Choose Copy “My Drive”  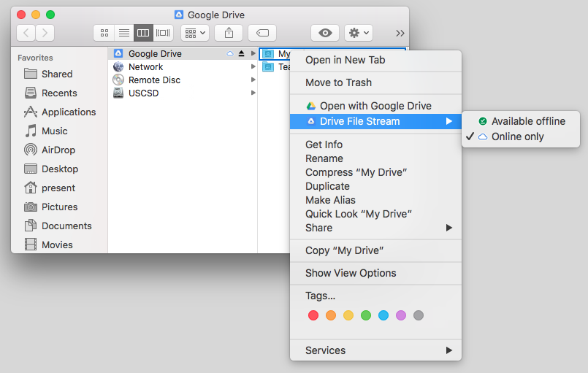tap(375, 250)
